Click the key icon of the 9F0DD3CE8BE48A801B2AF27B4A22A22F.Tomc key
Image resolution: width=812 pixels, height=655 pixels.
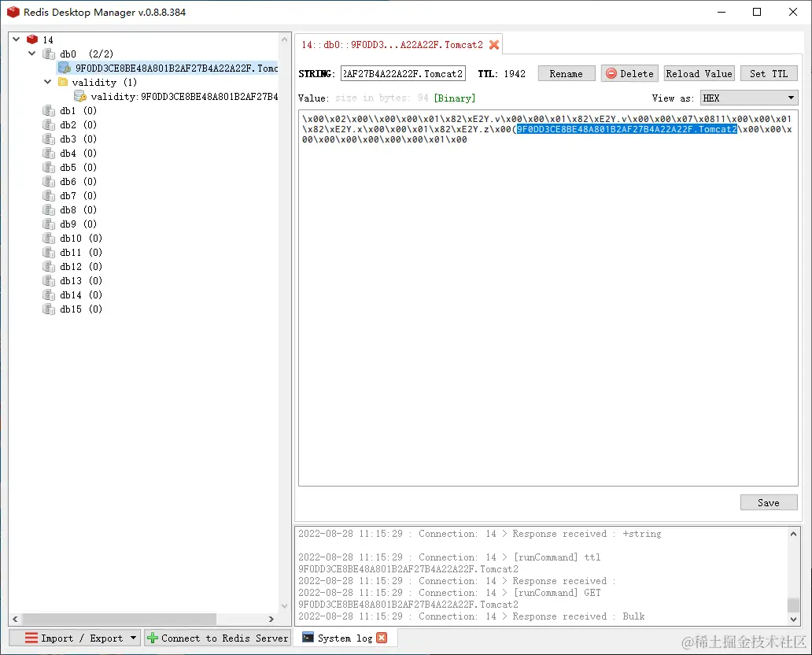click(65, 68)
